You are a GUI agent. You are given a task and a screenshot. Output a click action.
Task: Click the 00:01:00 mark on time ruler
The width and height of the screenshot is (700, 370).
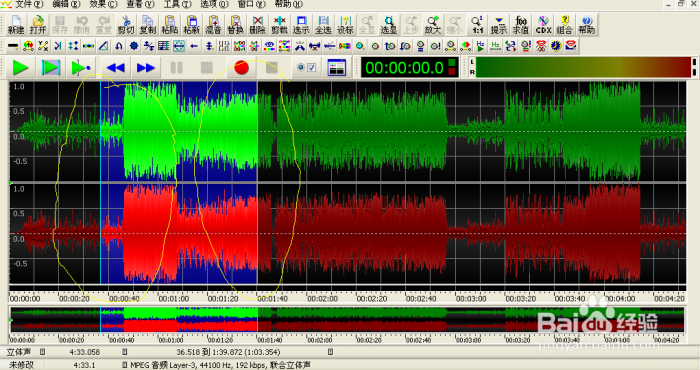pos(173,298)
